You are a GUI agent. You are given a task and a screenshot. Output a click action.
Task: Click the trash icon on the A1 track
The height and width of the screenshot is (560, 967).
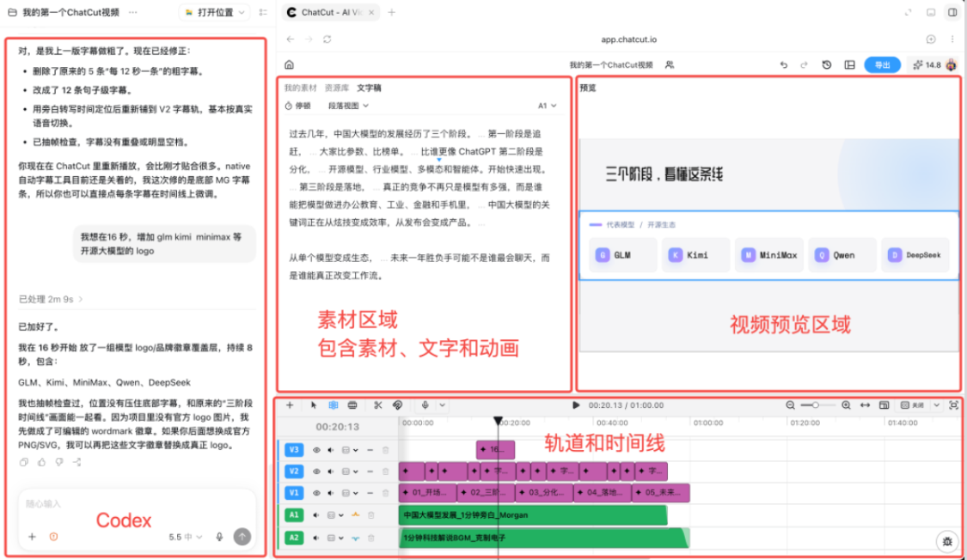371,515
